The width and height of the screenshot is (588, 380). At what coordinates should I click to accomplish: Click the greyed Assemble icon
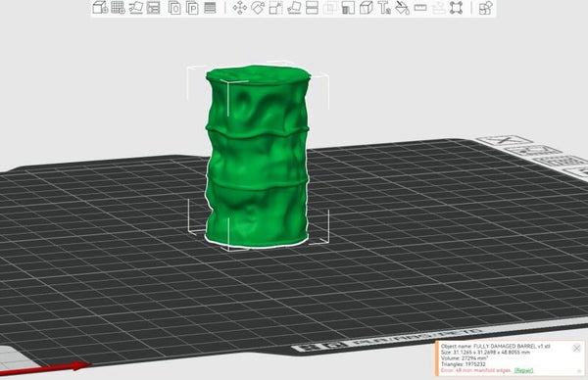pos(438,8)
